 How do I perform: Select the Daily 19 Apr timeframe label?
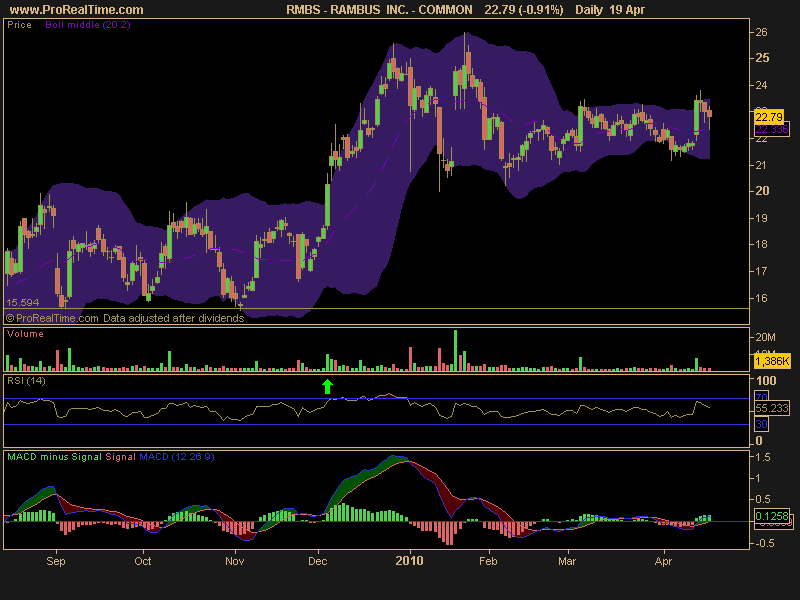pos(610,10)
